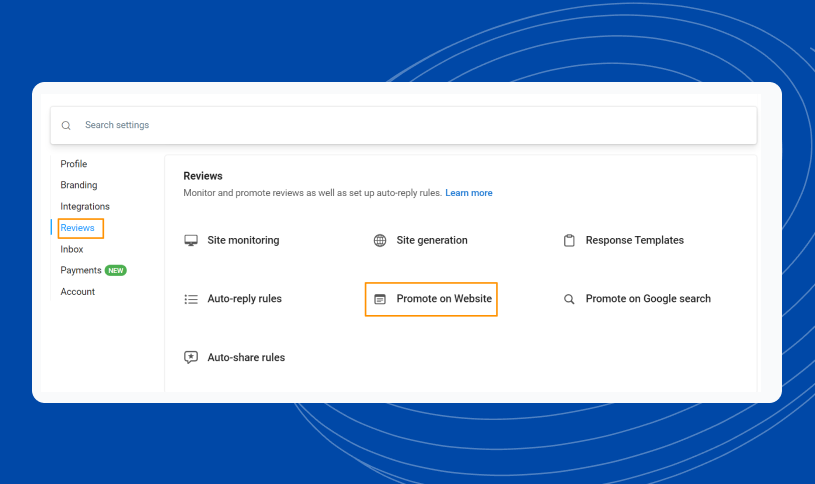Viewport: 815px width, 484px height.
Task: Open Promote on Google search settings
Action: [x=648, y=298]
